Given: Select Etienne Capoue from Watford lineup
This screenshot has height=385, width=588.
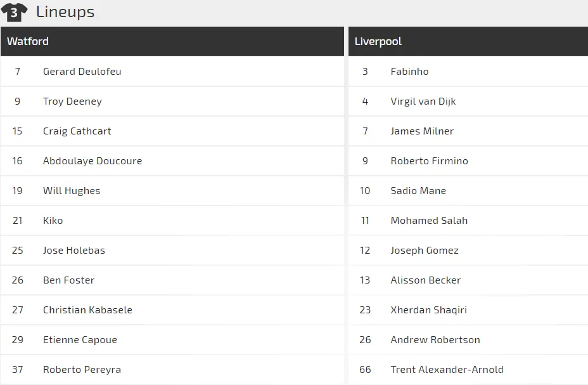Looking at the screenshot, I should (x=80, y=340).
